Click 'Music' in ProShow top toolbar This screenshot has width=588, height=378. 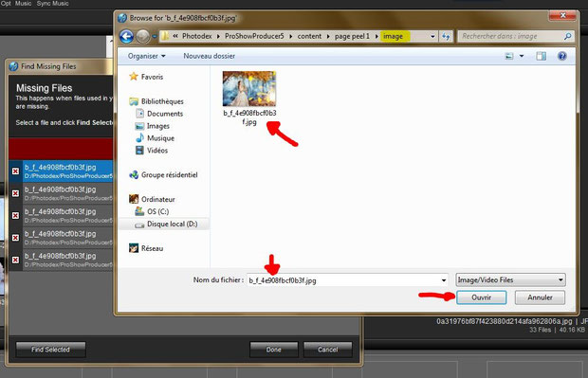click(23, 4)
